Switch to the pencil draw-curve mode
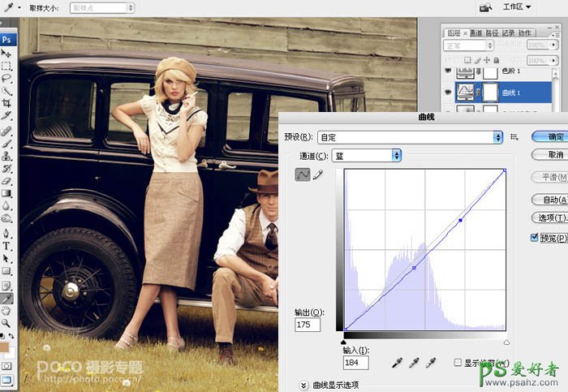Viewport: 568px width, 392px height. pyautogui.click(x=317, y=174)
